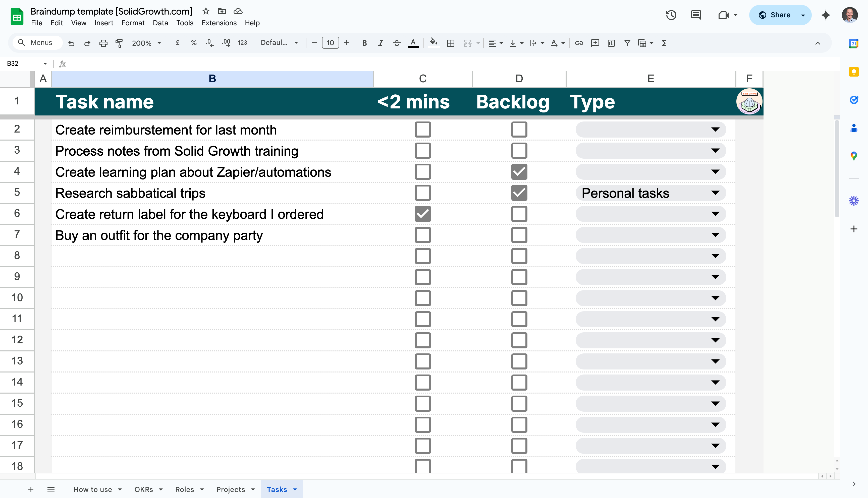Expand the font family Default dropdown
This screenshot has height=498, width=868.
tap(279, 43)
